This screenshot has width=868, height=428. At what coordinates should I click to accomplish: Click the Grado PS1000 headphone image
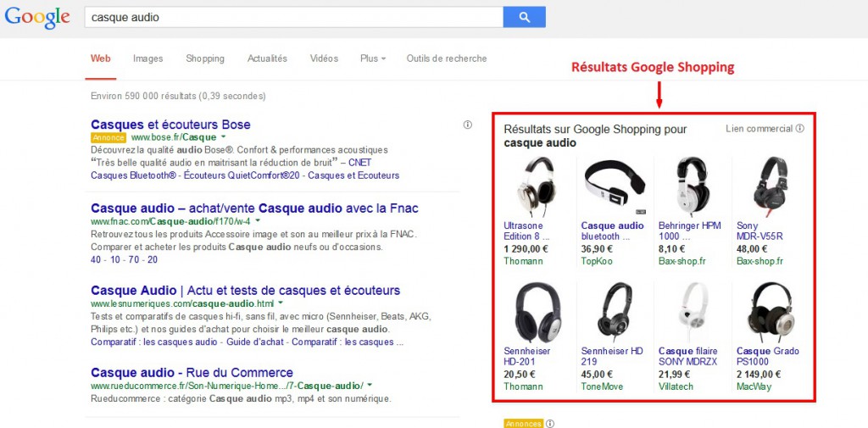click(x=770, y=313)
